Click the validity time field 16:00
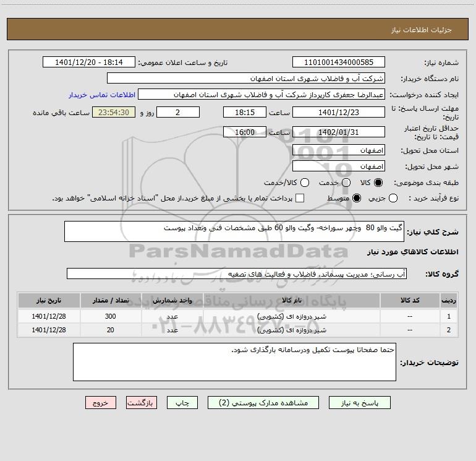This screenshot has width=476, height=461. coord(245,132)
